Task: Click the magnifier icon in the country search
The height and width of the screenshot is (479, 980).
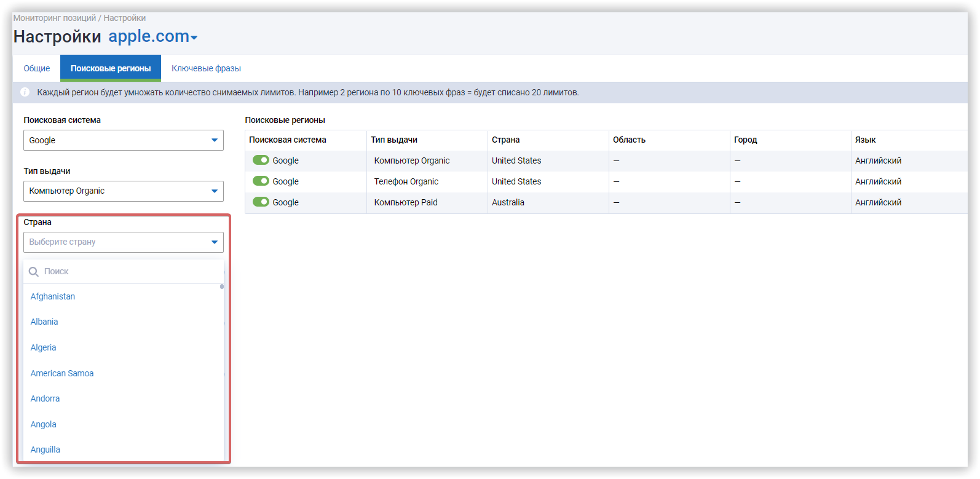Action: (x=34, y=272)
